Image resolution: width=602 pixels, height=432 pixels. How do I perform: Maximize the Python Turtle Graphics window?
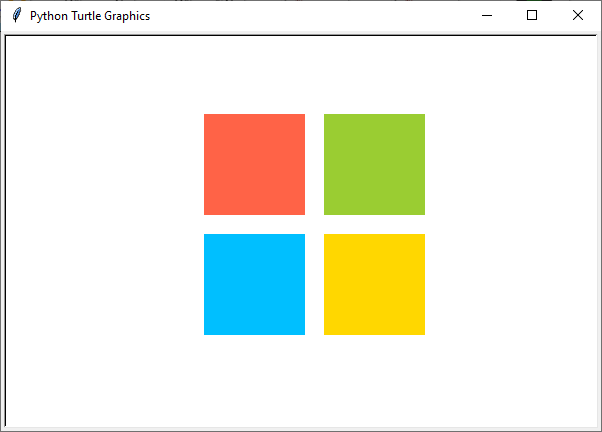point(532,15)
